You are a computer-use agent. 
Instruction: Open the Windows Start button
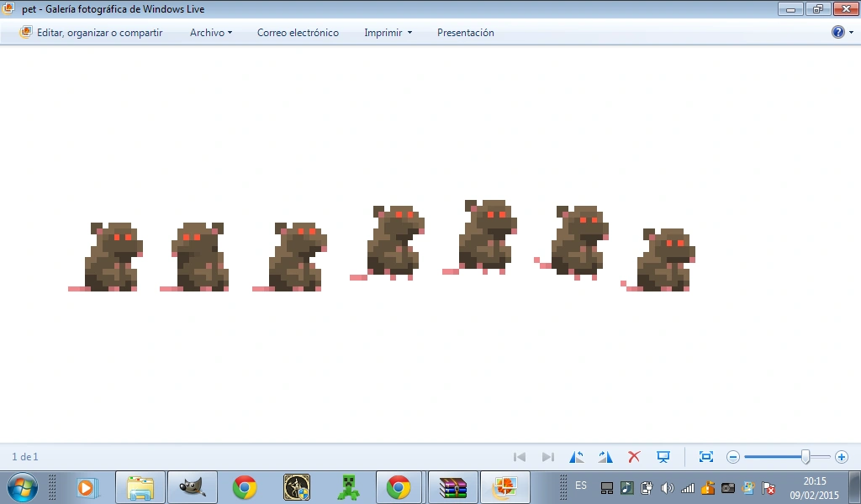[22, 487]
